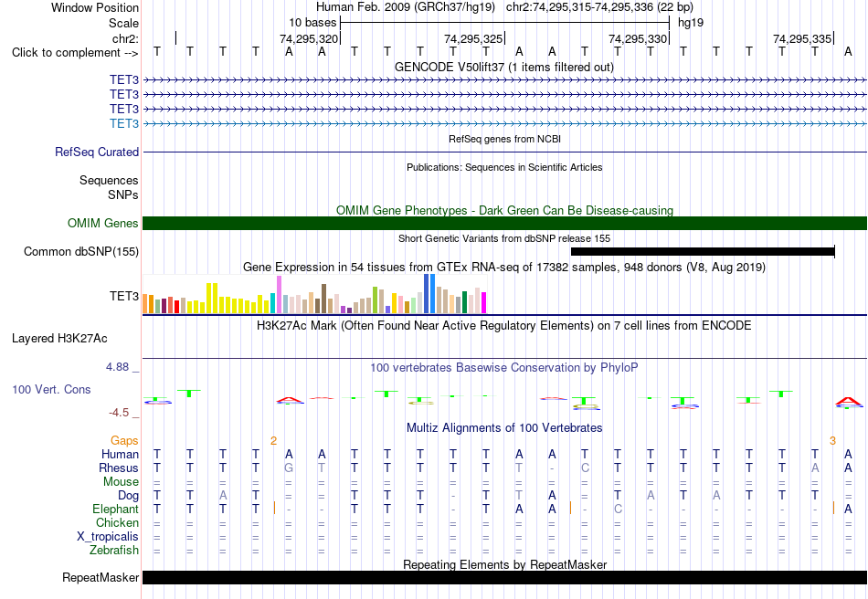Click the black RepeatMasker element bar
The height and width of the screenshot is (599, 868).
[504, 577]
